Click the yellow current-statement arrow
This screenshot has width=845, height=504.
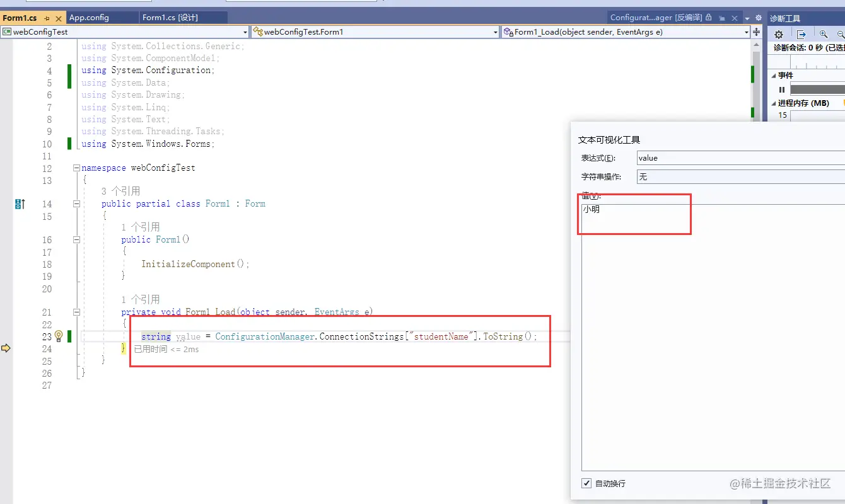click(x=6, y=348)
